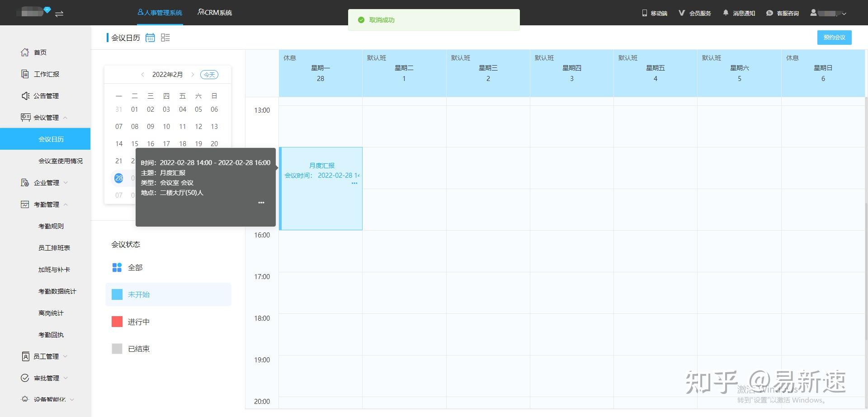
Task: Select date 28 in mini calendar
Action: (119, 178)
